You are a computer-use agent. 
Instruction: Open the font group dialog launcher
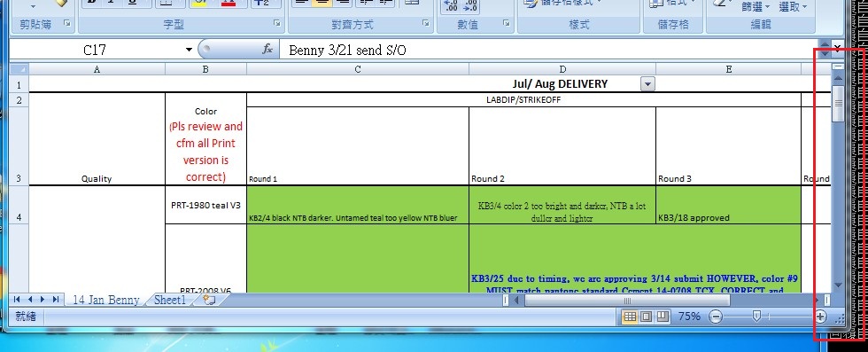[276, 23]
